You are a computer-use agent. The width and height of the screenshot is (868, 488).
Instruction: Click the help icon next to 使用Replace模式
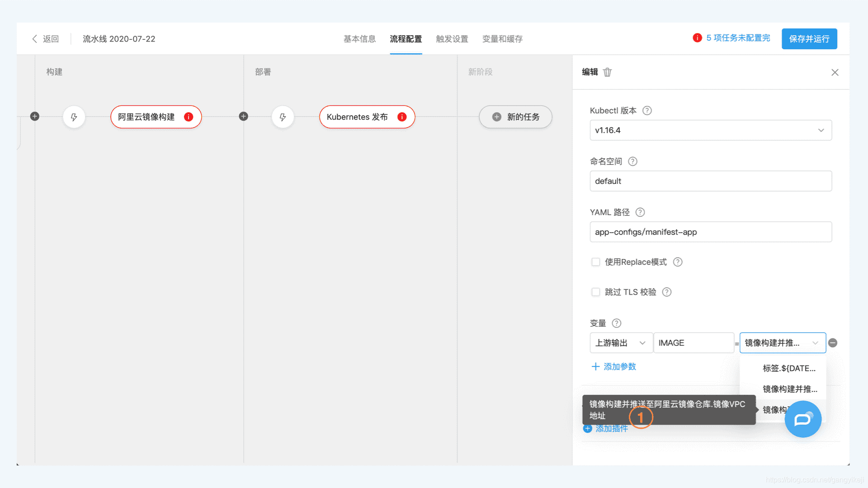(677, 262)
